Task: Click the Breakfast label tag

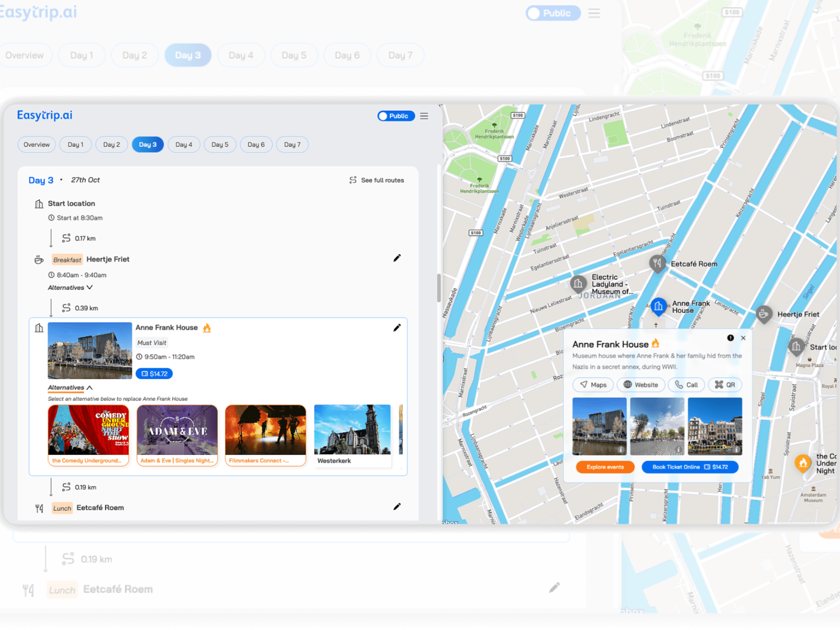Action: (67, 260)
